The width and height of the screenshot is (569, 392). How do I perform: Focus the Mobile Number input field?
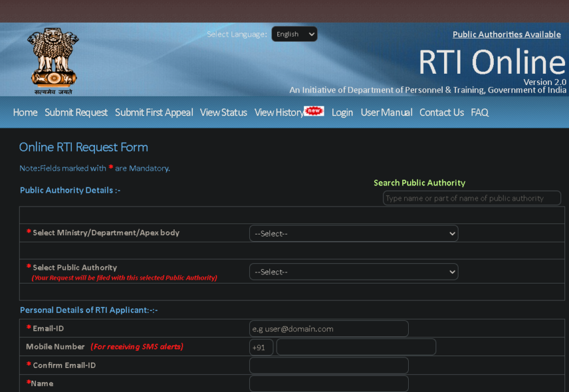356,347
